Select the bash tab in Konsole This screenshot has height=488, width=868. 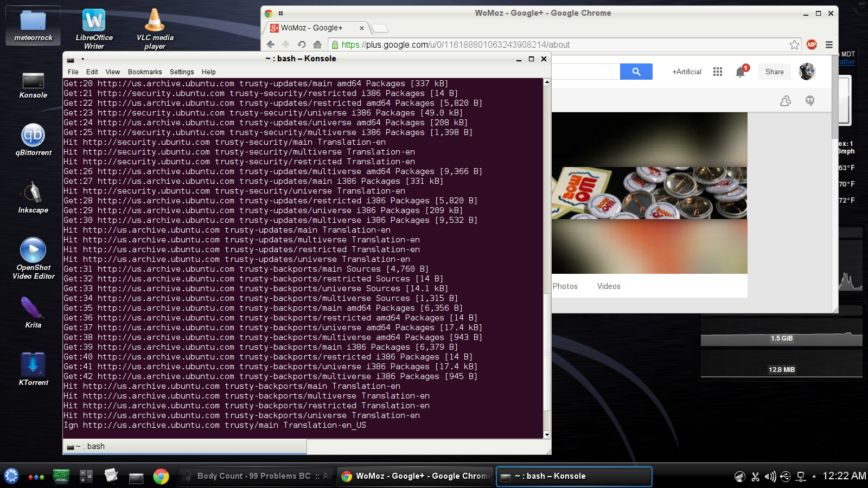tap(185, 446)
